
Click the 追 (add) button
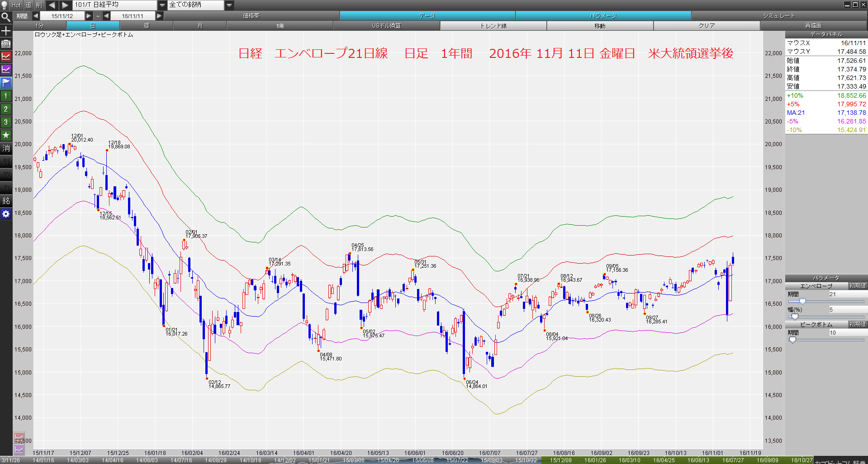[28, 5]
